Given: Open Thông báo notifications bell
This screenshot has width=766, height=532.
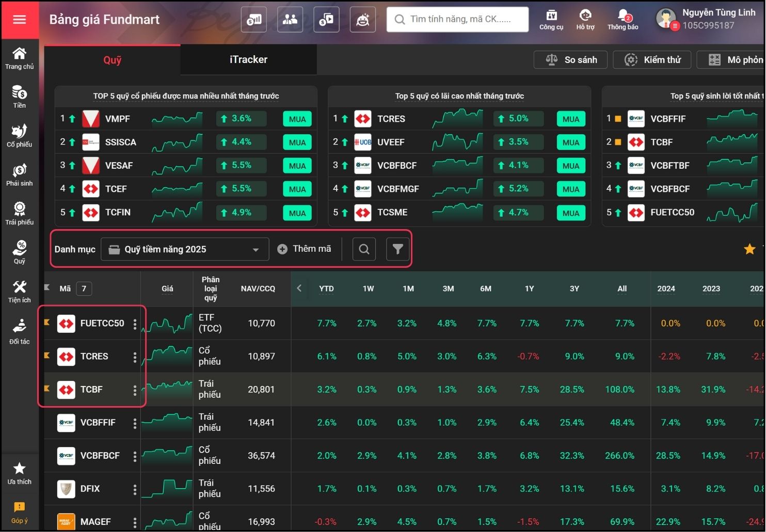Looking at the screenshot, I should (623, 20).
